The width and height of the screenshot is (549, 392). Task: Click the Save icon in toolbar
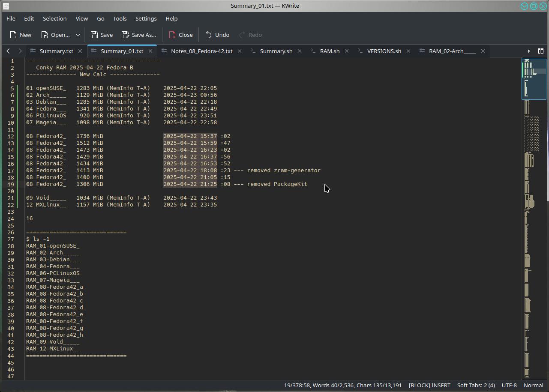[x=94, y=35]
